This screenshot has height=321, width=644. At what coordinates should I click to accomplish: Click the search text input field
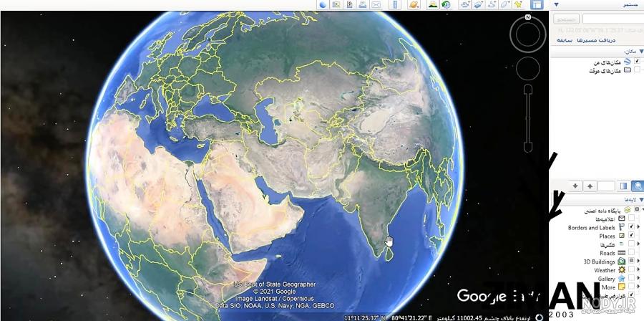point(613,19)
